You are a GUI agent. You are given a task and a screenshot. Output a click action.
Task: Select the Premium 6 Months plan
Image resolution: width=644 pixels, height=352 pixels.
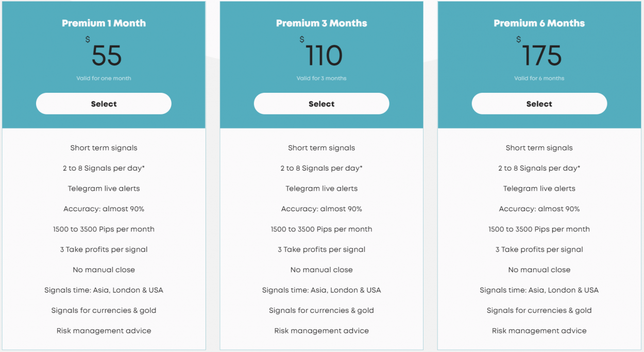point(539,104)
